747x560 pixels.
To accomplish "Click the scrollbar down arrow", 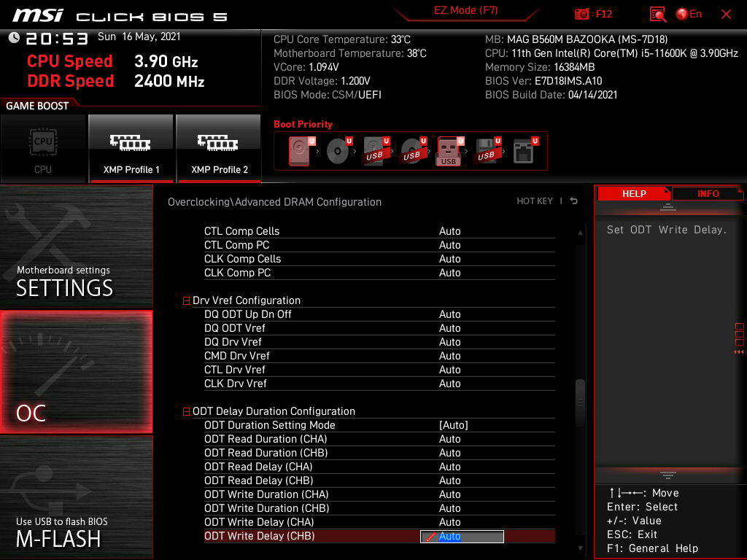I will point(580,548).
